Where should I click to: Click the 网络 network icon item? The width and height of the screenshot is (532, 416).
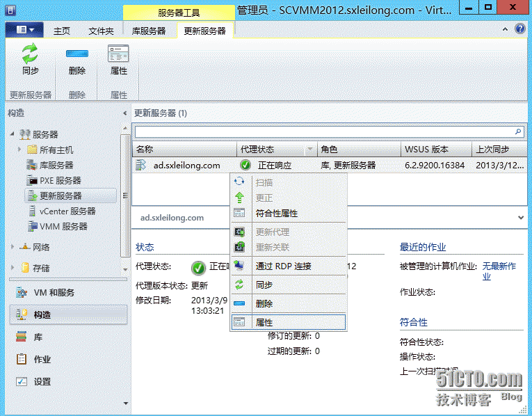34,247
